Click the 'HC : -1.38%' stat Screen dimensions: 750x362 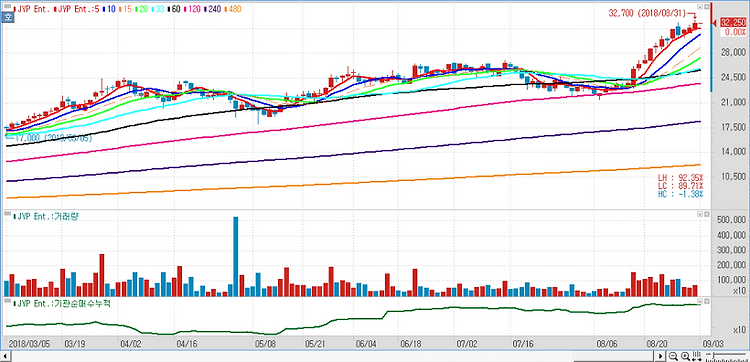(680, 194)
